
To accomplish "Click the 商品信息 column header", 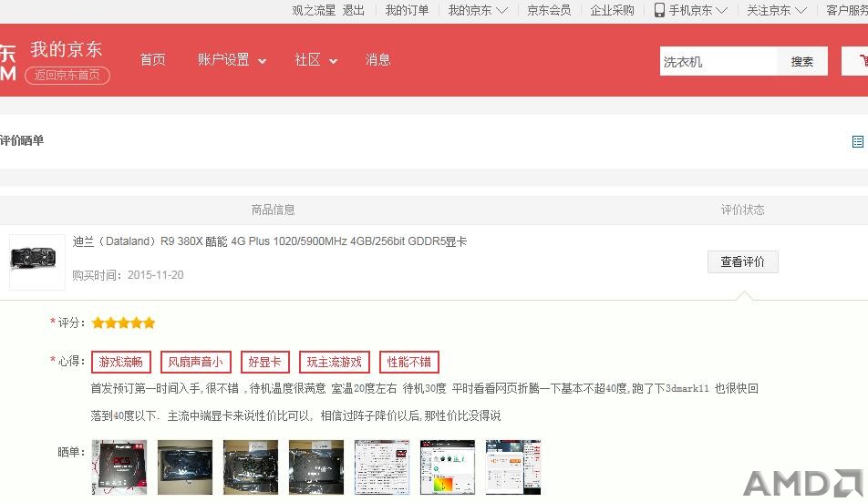I will click(273, 210).
